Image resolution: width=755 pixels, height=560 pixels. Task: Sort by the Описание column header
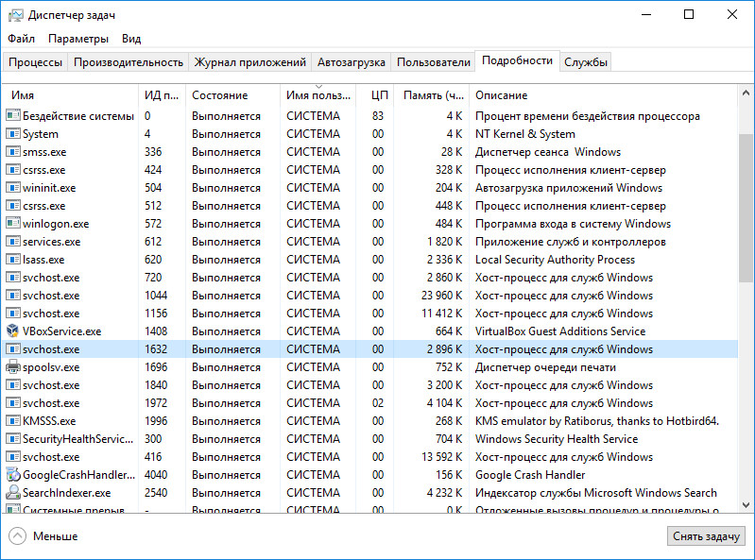[603, 95]
